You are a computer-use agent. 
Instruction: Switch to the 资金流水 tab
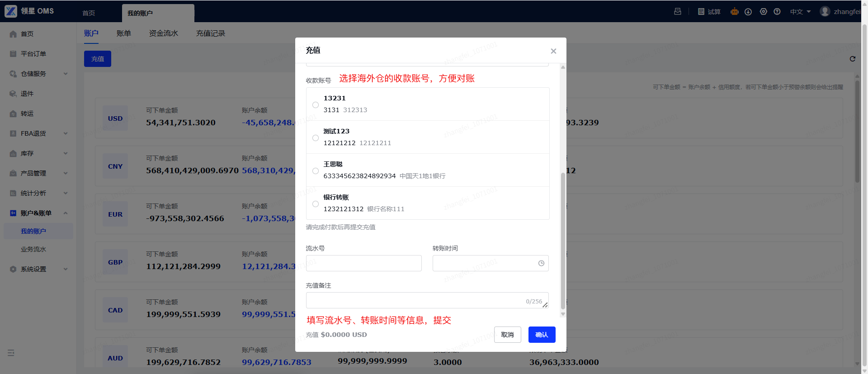tap(164, 33)
